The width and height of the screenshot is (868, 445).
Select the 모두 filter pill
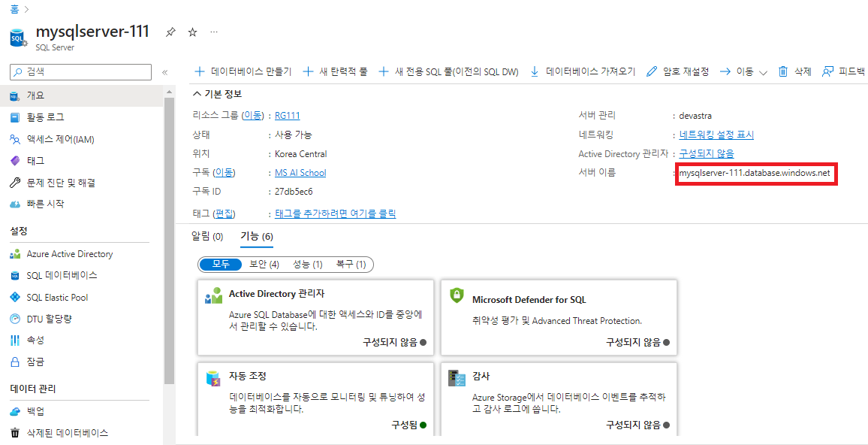tap(221, 265)
